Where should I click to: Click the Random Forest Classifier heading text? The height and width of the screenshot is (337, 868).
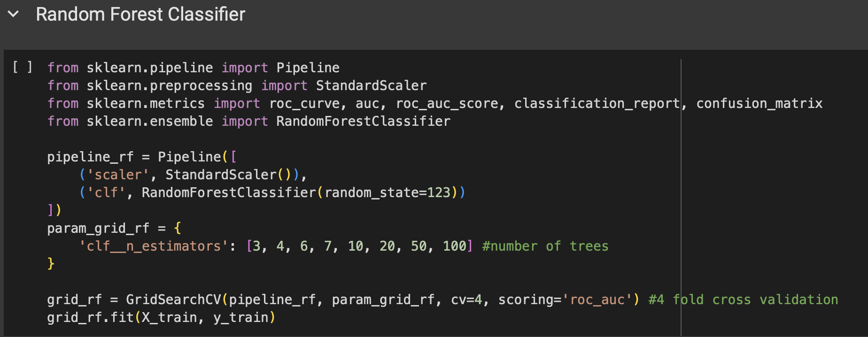tap(140, 14)
